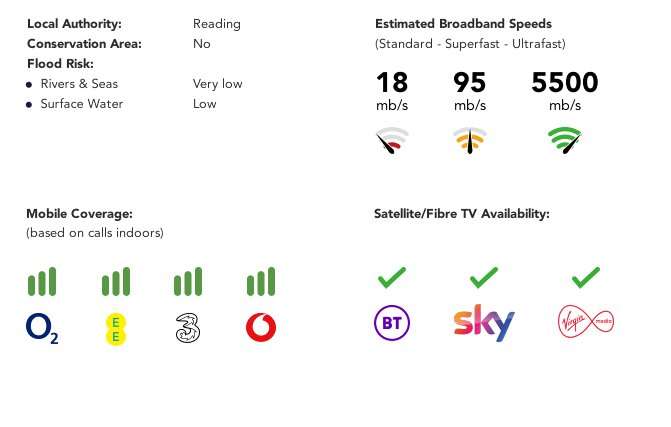Click the signal bars above Vodafone
671x427 pixels.
(261, 282)
